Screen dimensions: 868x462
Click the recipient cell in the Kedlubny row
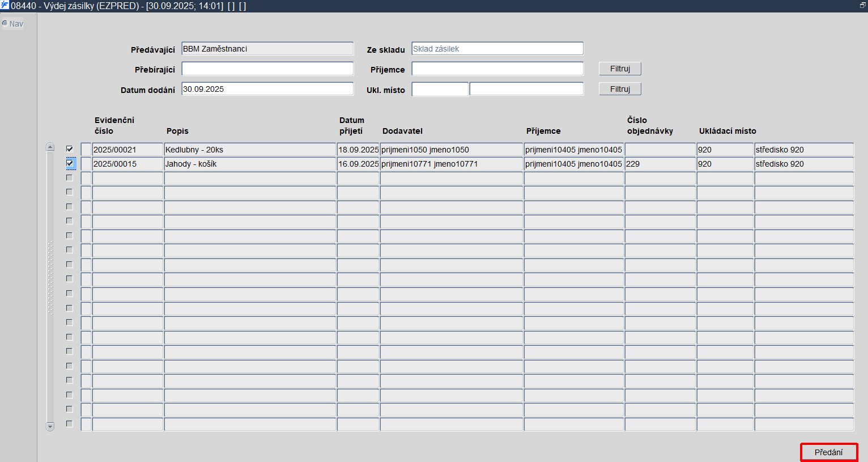(x=574, y=150)
